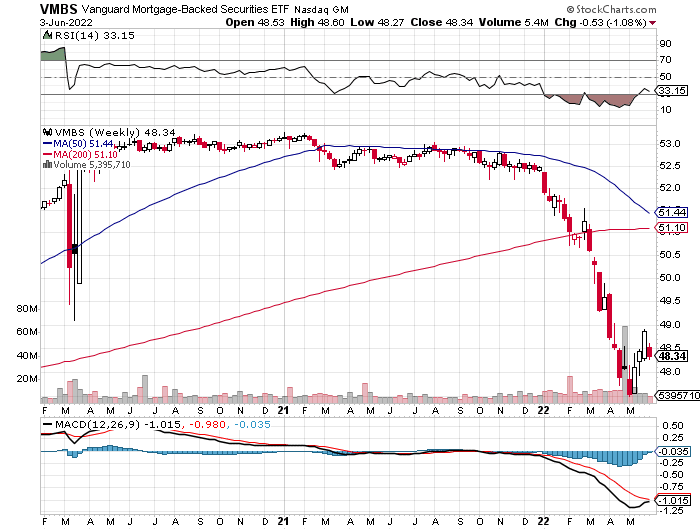Click the StockCharts.com copyright text

point(612,9)
